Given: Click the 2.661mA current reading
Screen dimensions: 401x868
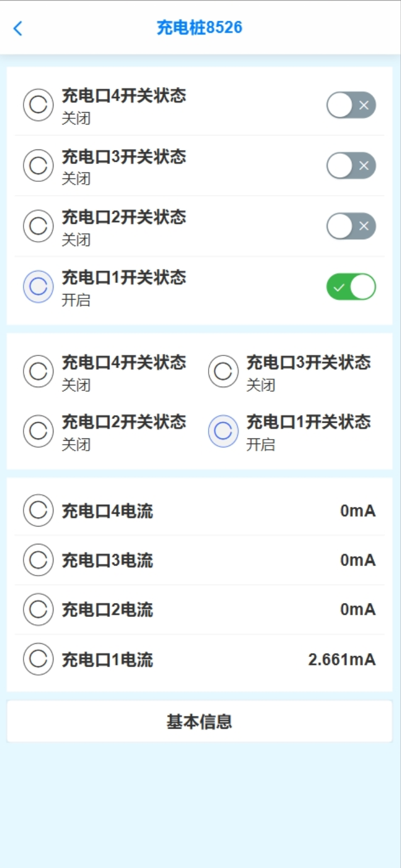Looking at the screenshot, I should pos(341,660).
